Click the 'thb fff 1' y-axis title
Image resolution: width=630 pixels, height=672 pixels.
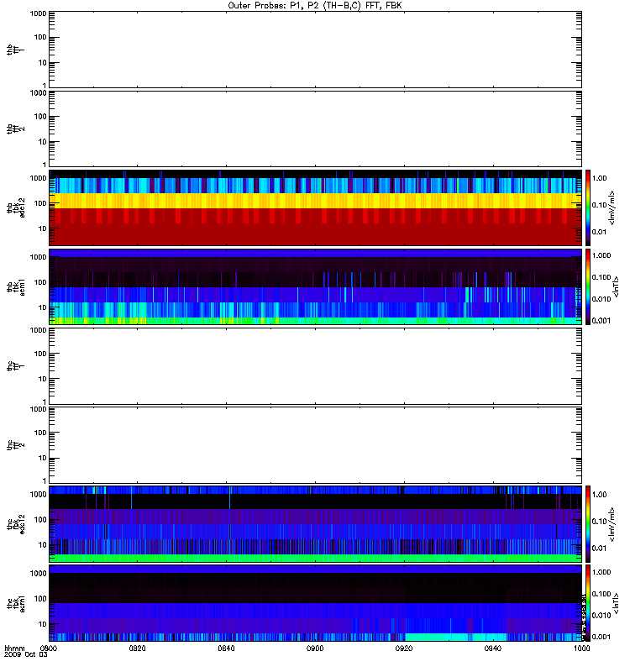[15, 50]
